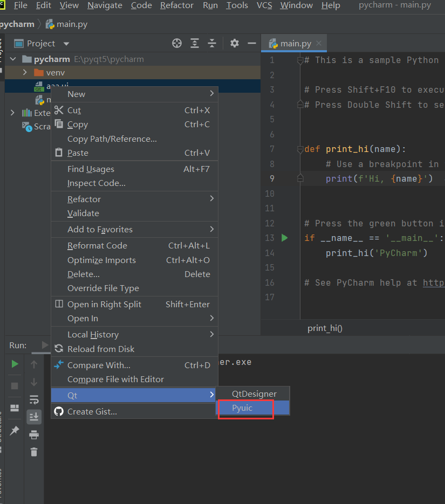Open the Project view dropdown
The width and height of the screenshot is (445, 504).
point(65,43)
